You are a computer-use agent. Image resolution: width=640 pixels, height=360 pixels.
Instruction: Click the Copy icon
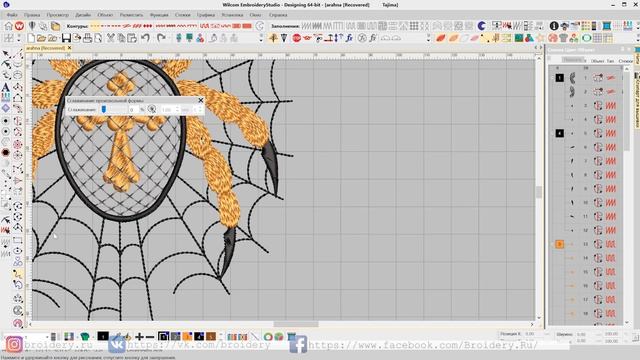click(121, 38)
